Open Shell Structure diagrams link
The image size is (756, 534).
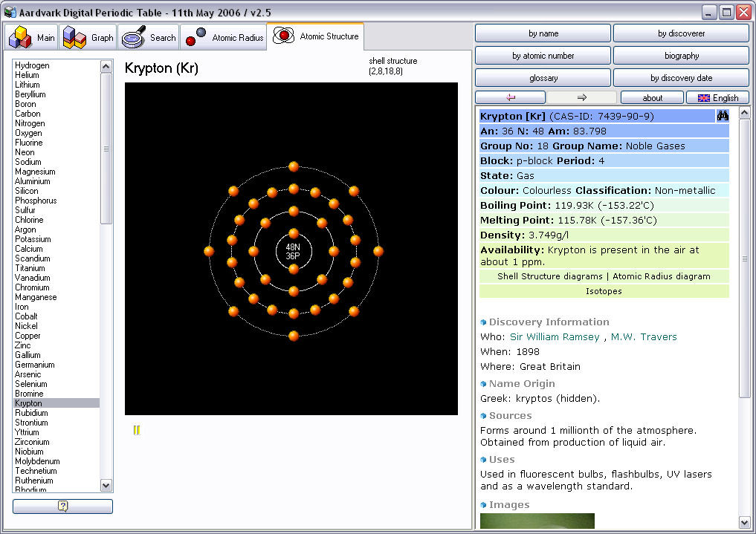[549, 276]
